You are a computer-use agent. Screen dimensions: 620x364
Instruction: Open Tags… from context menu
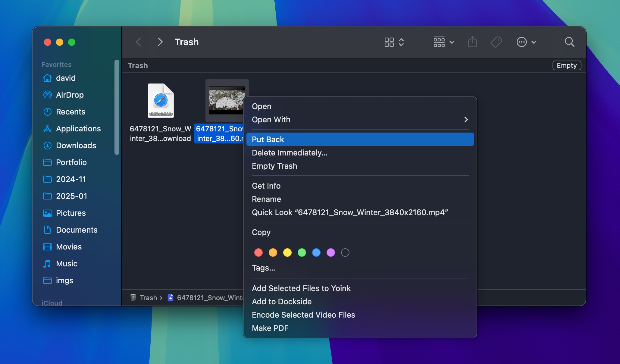pyautogui.click(x=360, y=268)
